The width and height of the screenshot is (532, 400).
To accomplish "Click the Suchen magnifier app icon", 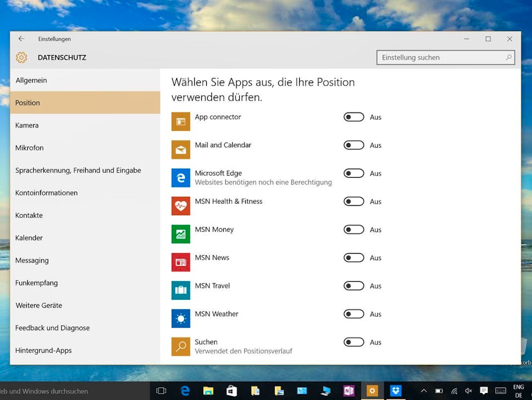I will tap(180, 346).
